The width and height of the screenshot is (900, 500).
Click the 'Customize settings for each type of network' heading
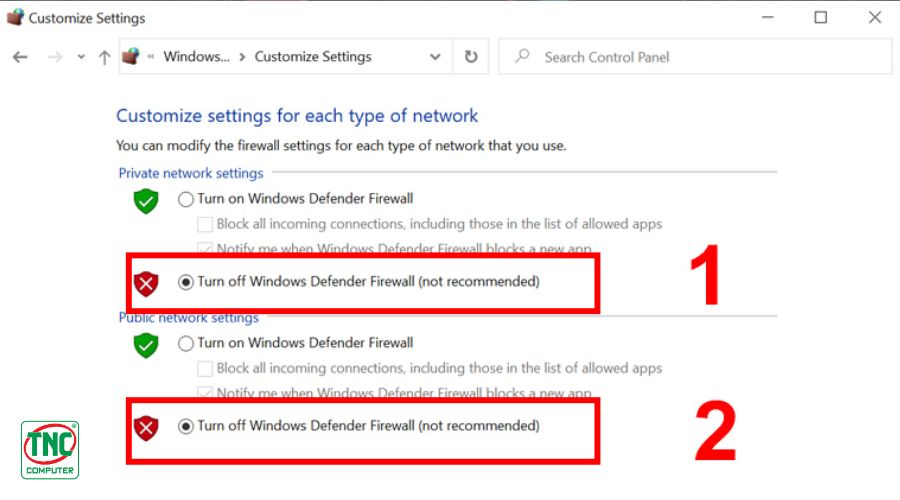click(297, 115)
